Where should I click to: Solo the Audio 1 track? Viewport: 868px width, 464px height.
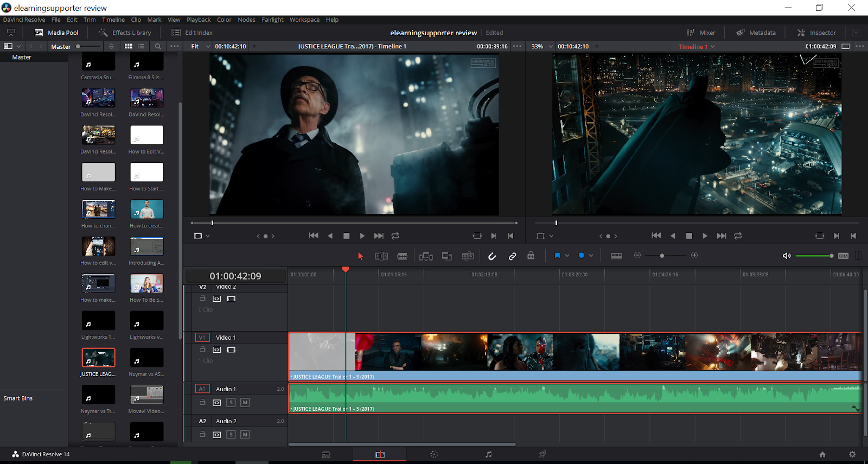(x=231, y=403)
